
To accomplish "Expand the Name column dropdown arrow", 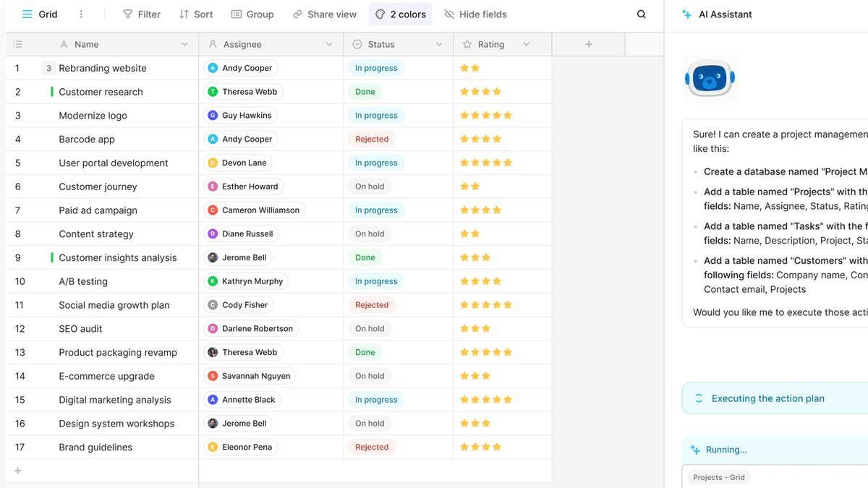I will [x=184, y=44].
